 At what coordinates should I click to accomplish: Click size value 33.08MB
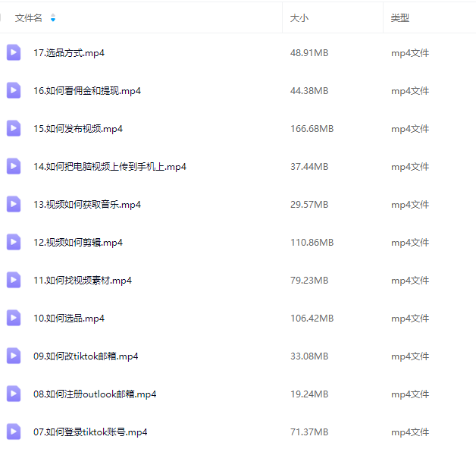[x=309, y=356]
